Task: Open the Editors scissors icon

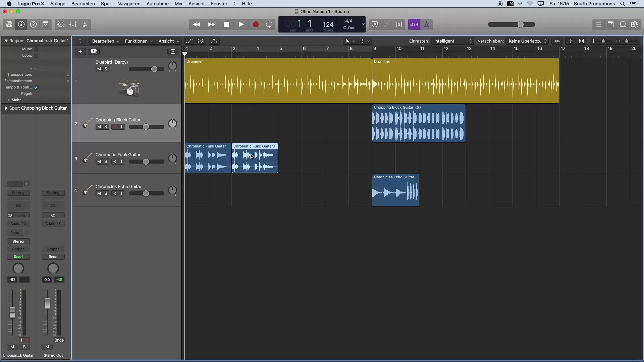Action: [85, 24]
